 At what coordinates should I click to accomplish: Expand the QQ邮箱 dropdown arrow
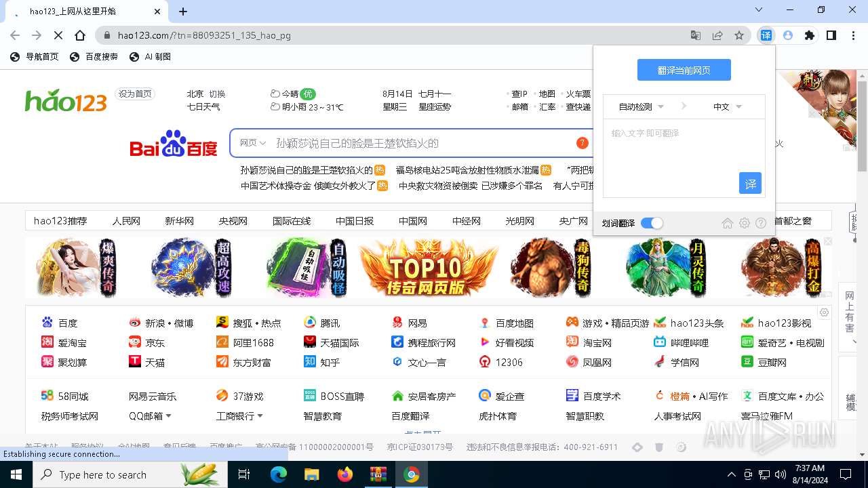tap(169, 416)
